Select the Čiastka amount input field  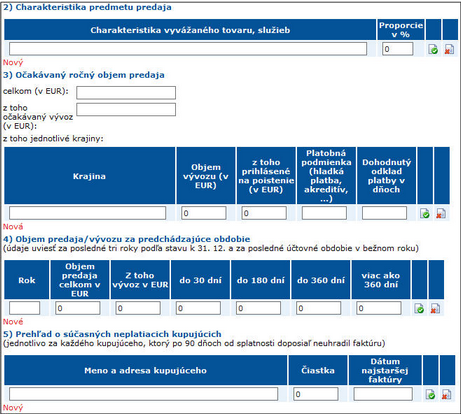click(316, 394)
